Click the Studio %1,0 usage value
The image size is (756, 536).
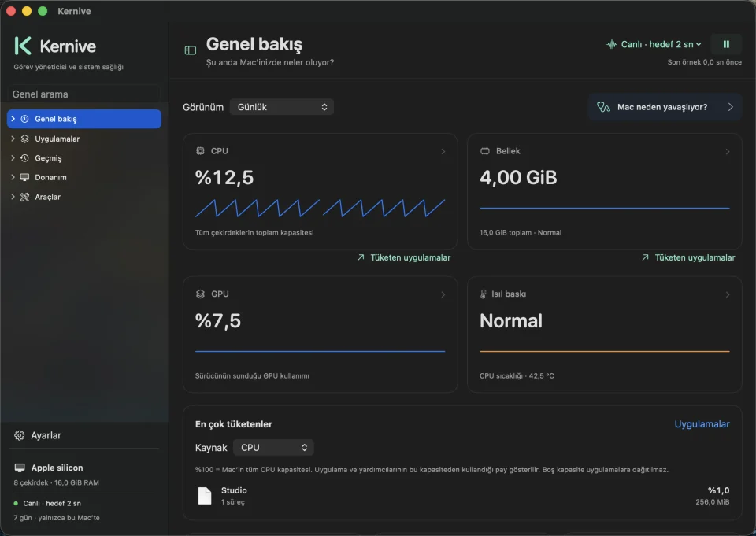[718, 490]
